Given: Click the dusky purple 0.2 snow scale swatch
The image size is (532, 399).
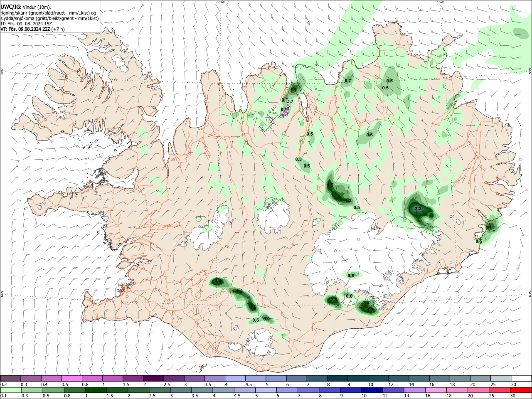Looking at the screenshot, I should 10,378.
